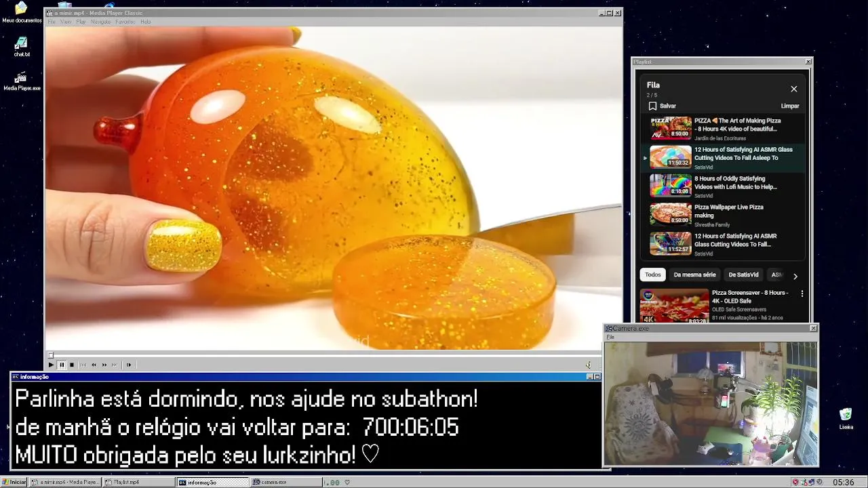Screen dimensions: 868x488
Task: Open the File menu in Camera.exe window
Action: click(610, 337)
